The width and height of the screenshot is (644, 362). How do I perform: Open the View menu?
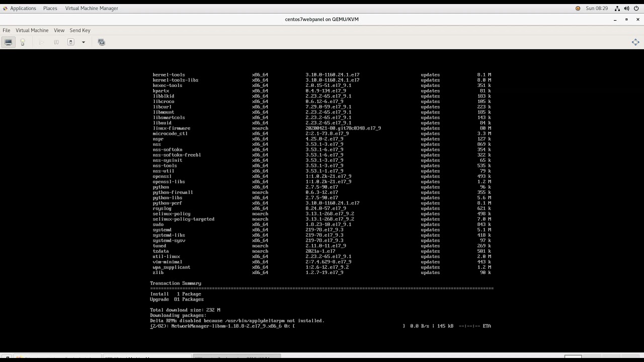click(x=59, y=30)
